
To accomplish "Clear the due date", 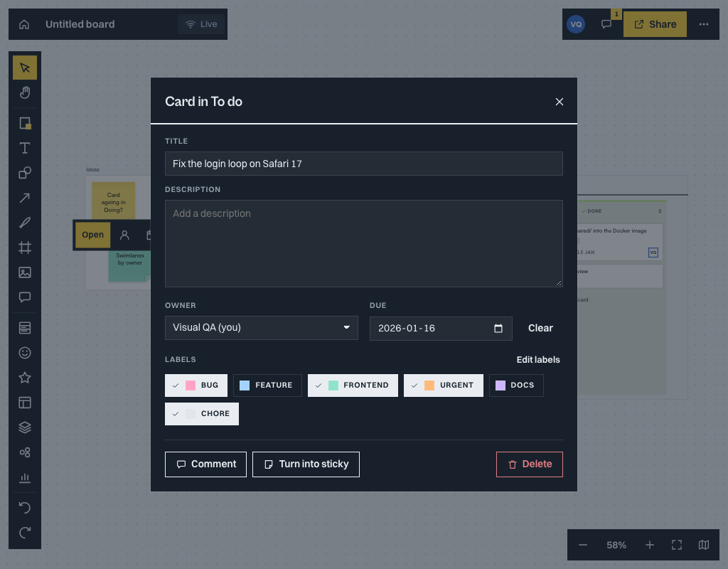I will pos(540,329).
